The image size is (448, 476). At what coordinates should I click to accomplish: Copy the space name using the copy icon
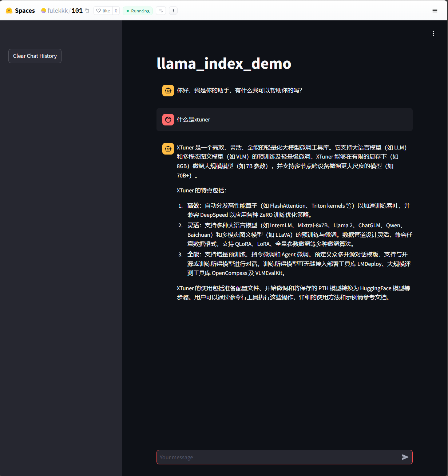click(x=87, y=11)
